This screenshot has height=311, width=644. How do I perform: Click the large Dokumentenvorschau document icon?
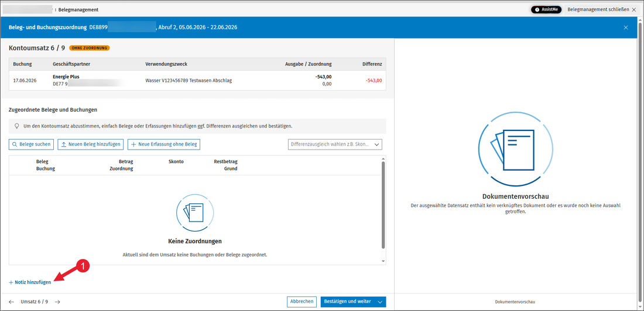click(x=515, y=149)
